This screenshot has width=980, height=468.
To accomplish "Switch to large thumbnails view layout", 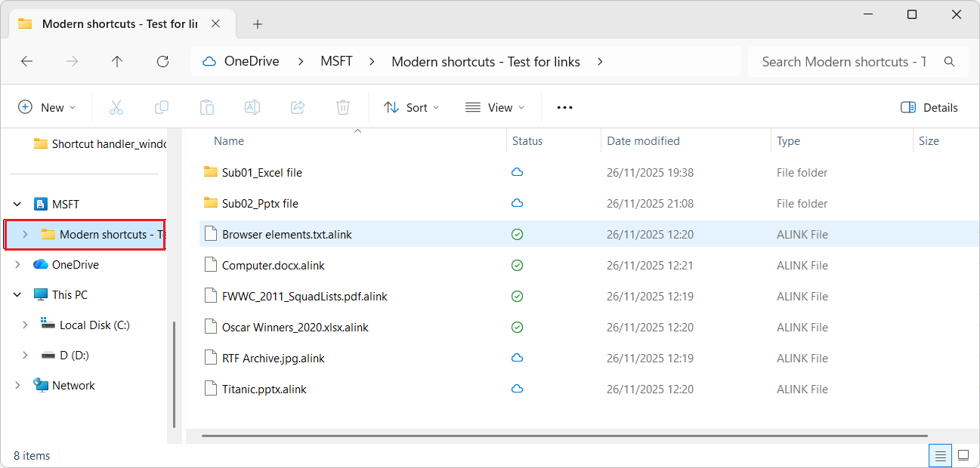I will point(963,455).
